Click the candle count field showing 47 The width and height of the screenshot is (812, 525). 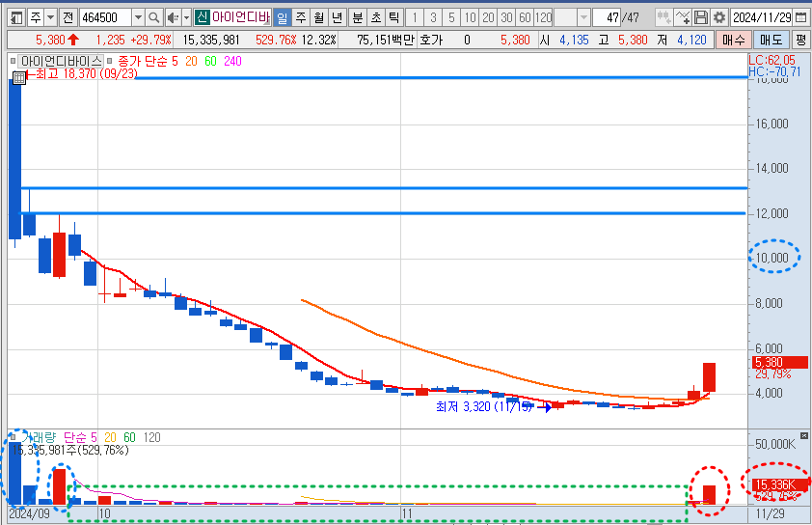[607, 18]
